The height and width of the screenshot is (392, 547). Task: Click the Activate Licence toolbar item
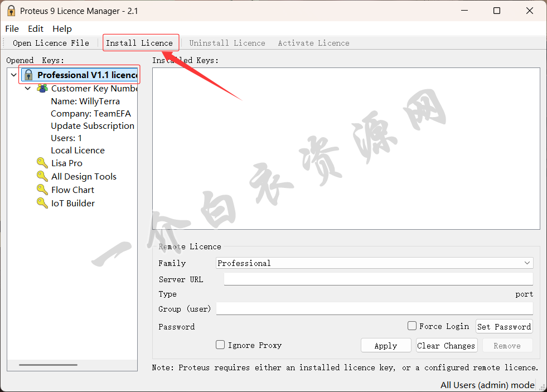coord(313,43)
